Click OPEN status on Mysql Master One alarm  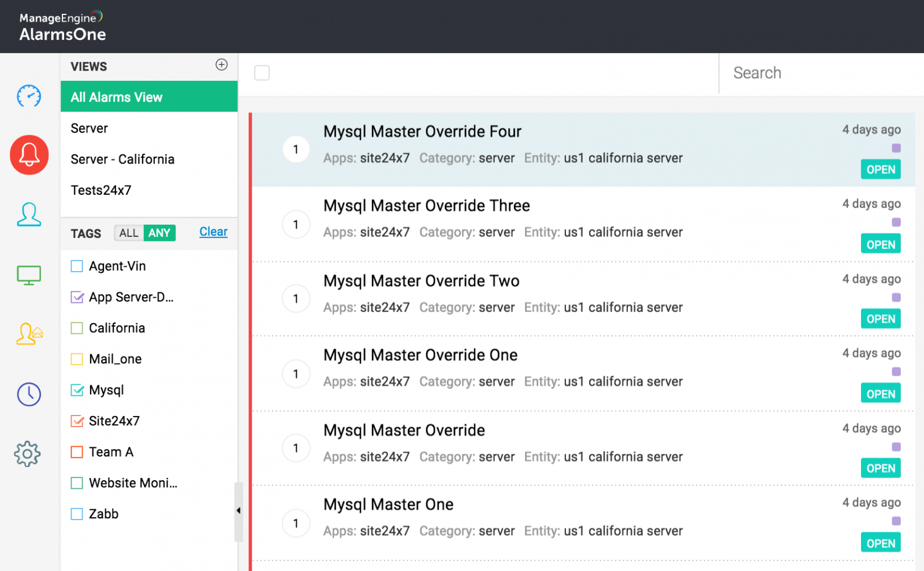point(881,543)
